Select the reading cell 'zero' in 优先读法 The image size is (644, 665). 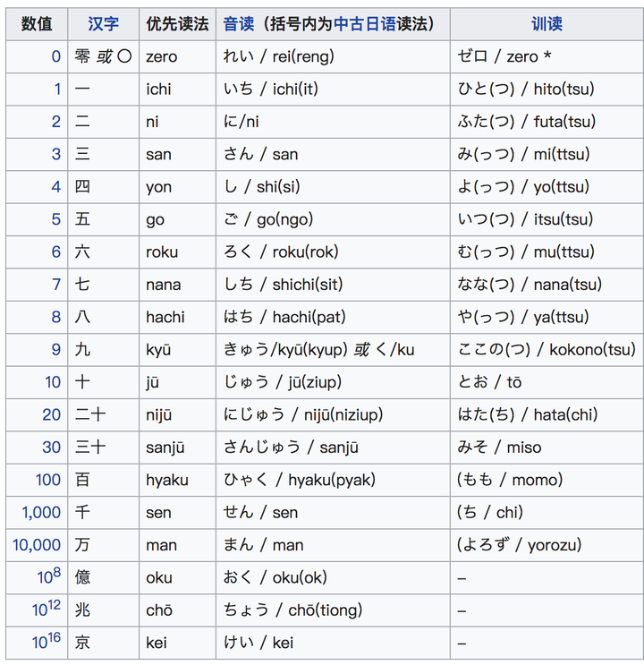point(177,56)
